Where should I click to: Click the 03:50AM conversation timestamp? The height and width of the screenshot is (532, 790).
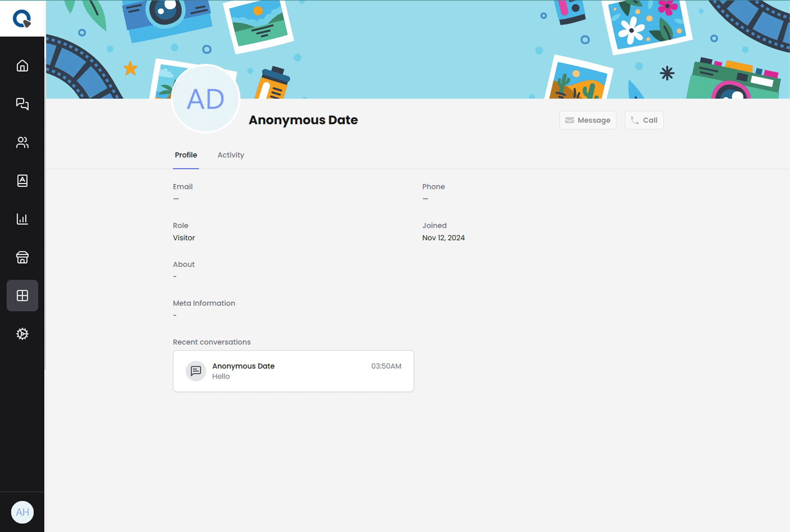tap(386, 366)
